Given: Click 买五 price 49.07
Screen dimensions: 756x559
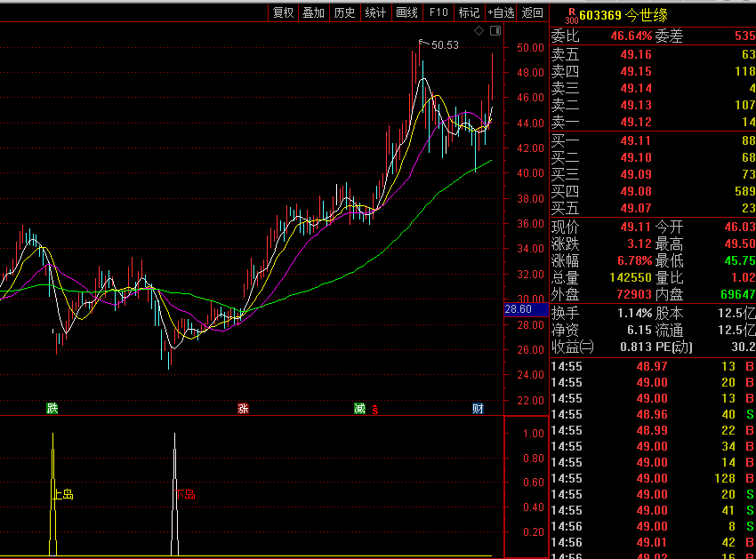Looking at the screenshot, I should [x=636, y=208].
